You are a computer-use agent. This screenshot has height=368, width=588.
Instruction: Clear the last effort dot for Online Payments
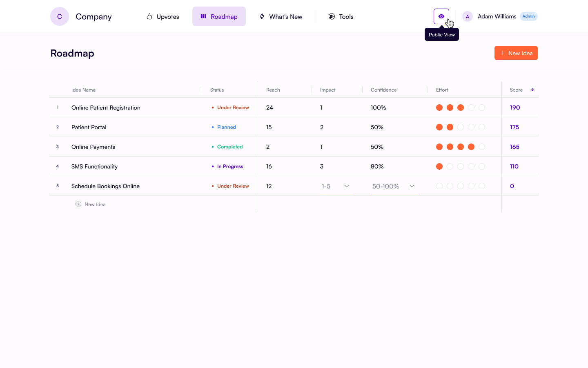(x=482, y=147)
